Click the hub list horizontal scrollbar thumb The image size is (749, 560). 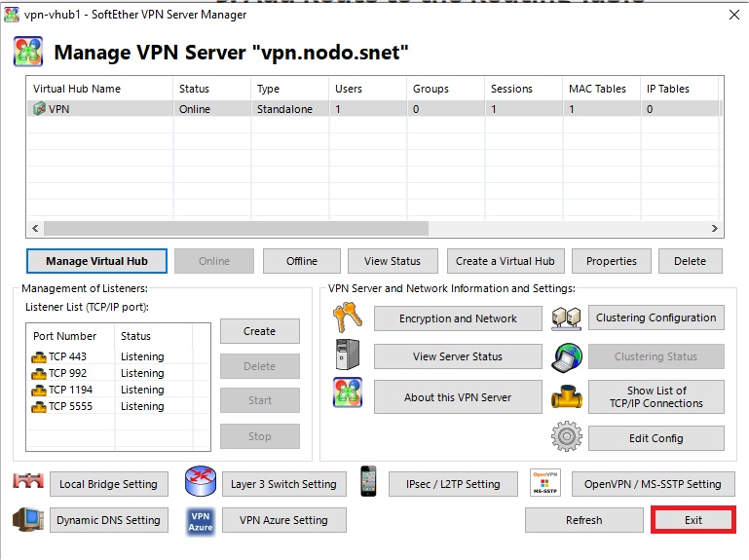tap(236, 229)
